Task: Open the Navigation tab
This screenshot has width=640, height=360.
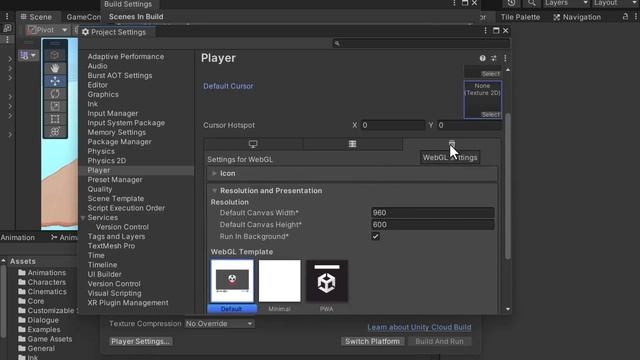Action: pyautogui.click(x=577, y=17)
